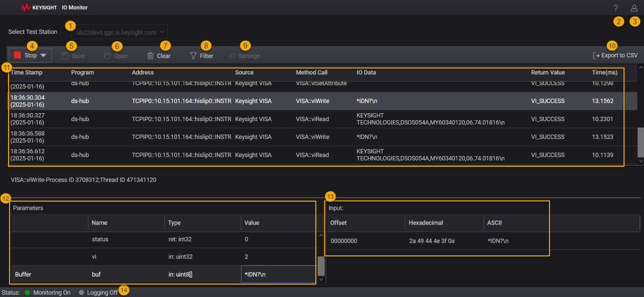The height and width of the screenshot is (297, 644).
Task: Click the offset value 00000000
Action: 344,241
